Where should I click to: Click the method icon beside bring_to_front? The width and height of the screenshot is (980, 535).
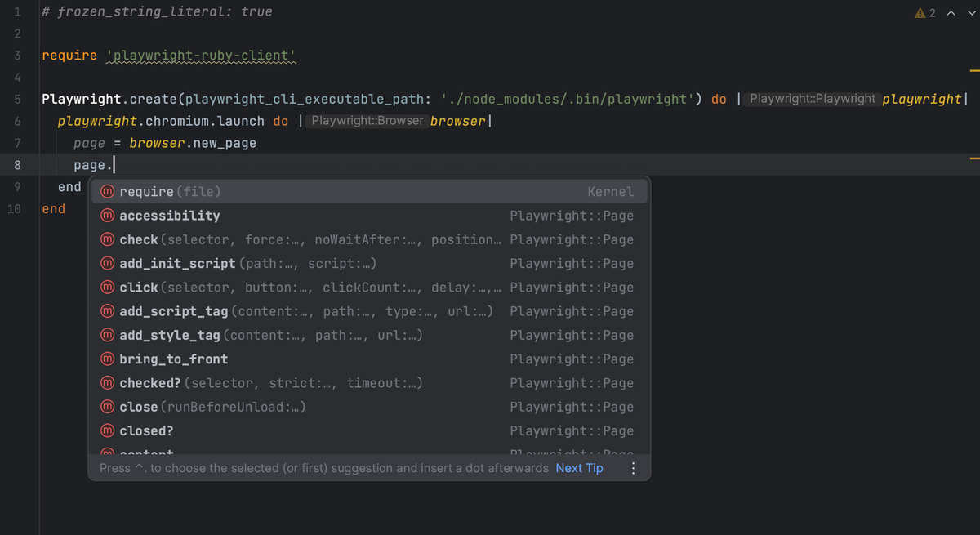(x=107, y=359)
